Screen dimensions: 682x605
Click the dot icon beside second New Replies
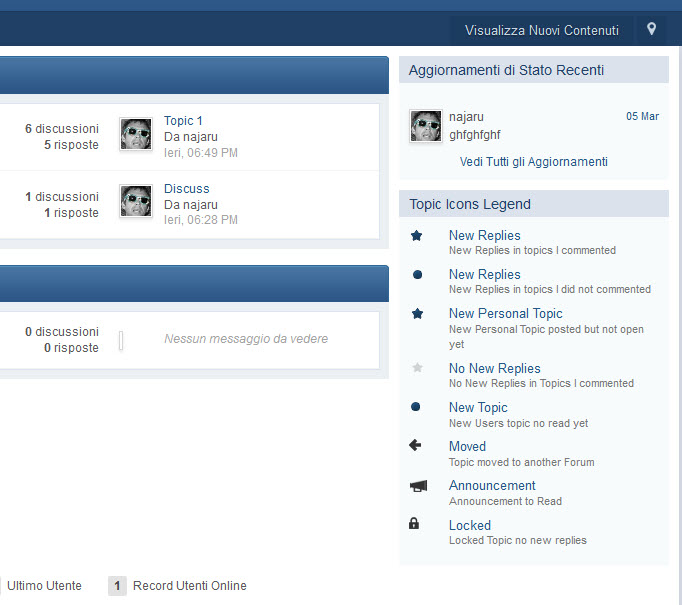coord(417,275)
